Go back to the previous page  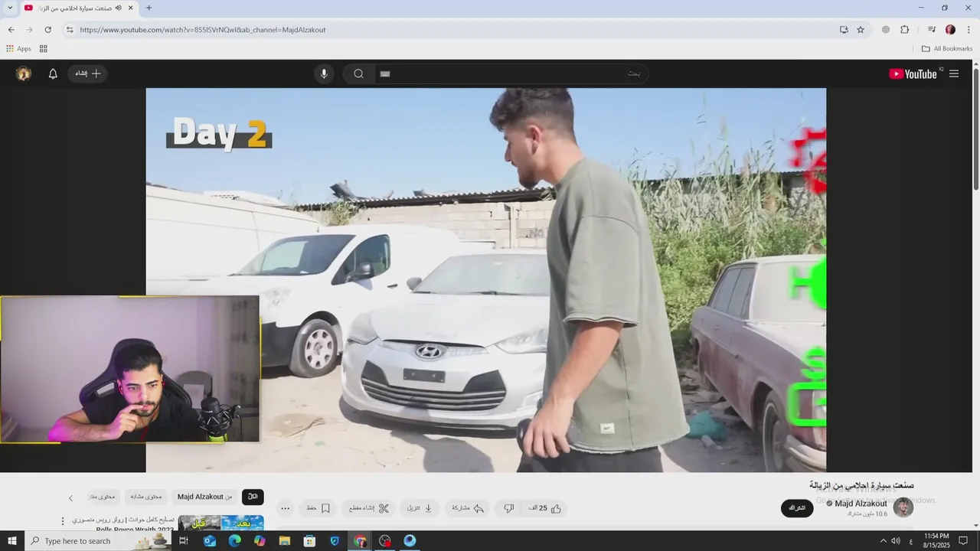point(11,30)
